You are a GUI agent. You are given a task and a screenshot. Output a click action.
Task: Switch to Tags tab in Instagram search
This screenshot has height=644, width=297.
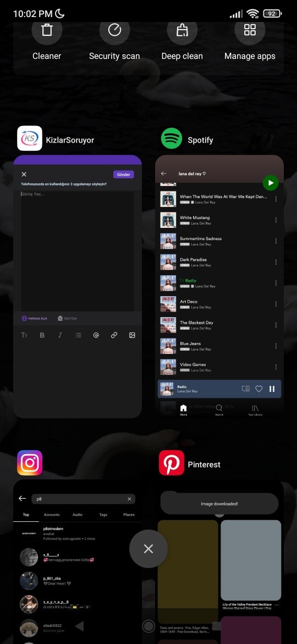pos(103,515)
